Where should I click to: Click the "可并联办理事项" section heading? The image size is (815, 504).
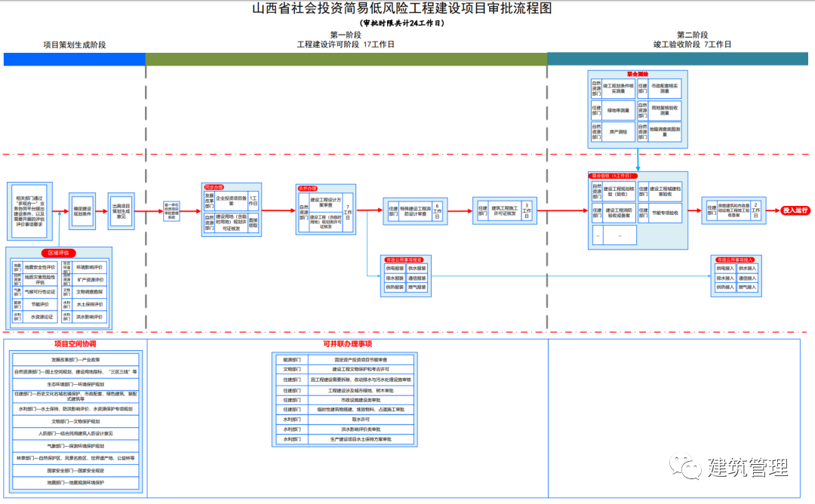[347, 344]
